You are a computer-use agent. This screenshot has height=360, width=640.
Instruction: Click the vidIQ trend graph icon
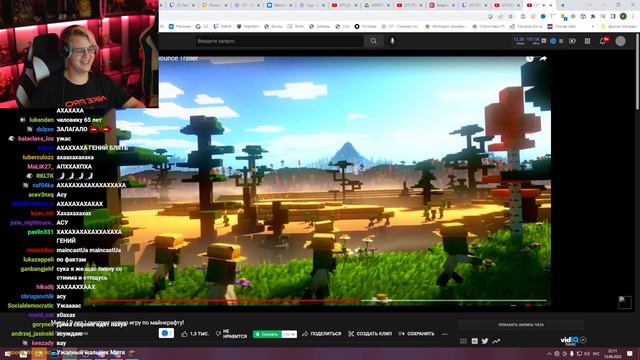click(496, 341)
